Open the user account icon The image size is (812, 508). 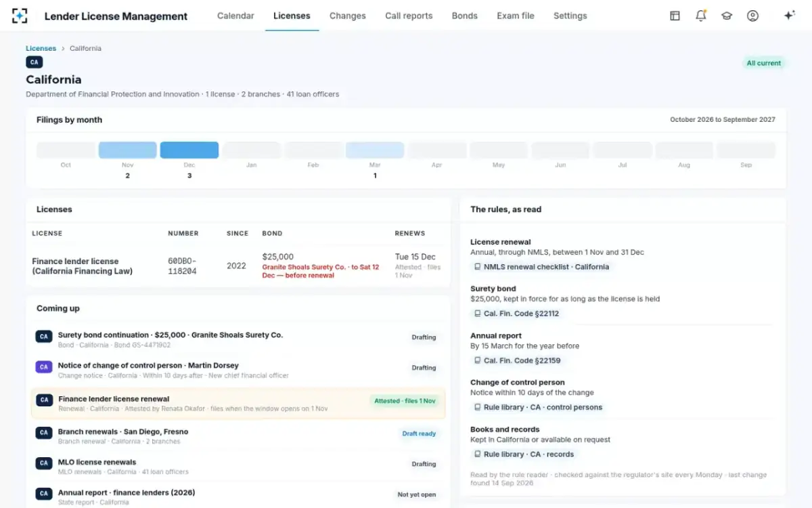point(752,16)
